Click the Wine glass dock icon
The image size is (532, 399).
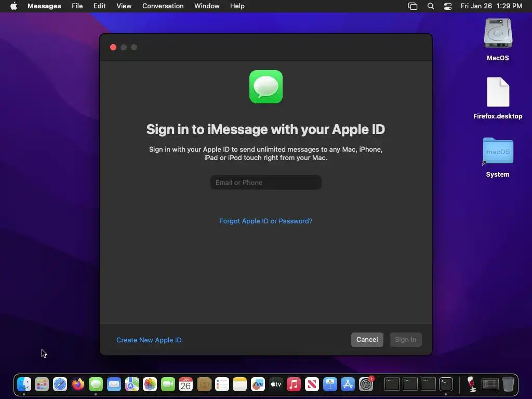[x=472, y=384]
